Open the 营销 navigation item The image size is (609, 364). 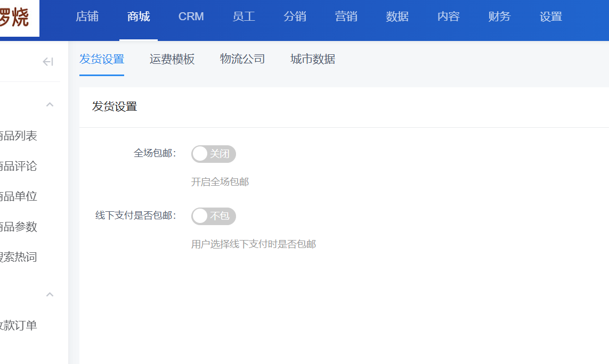pos(346,16)
